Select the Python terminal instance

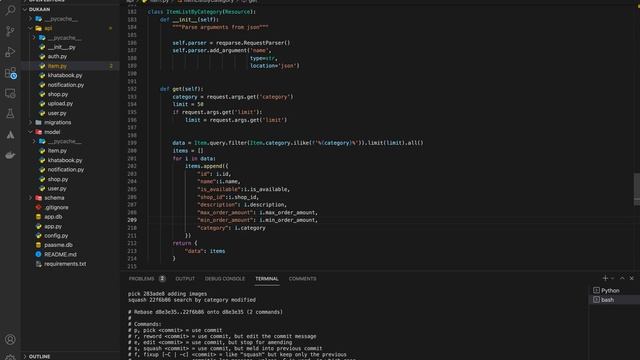pyautogui.click(x=614, y=290)
